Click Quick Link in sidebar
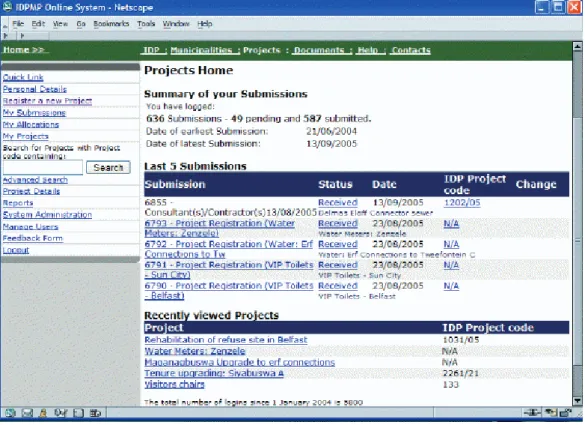 point(23,77)
